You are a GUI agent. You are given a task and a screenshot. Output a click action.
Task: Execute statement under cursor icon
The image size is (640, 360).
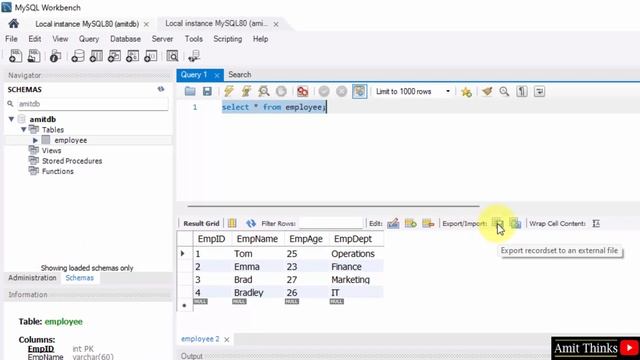246,91
